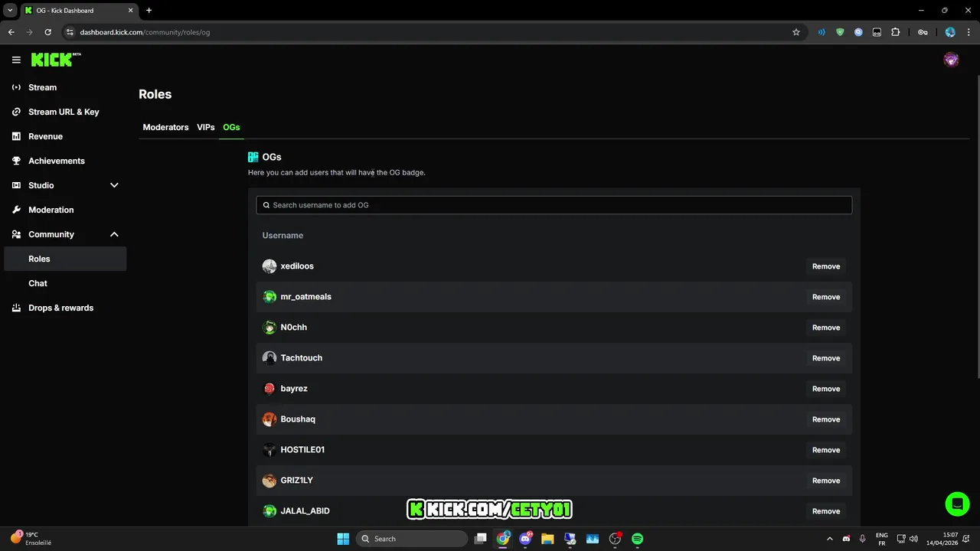Image resolution: width=980 pixels, height=551 pixels.
Task: Open the Windows Start menu
Action: pos(343,539)
